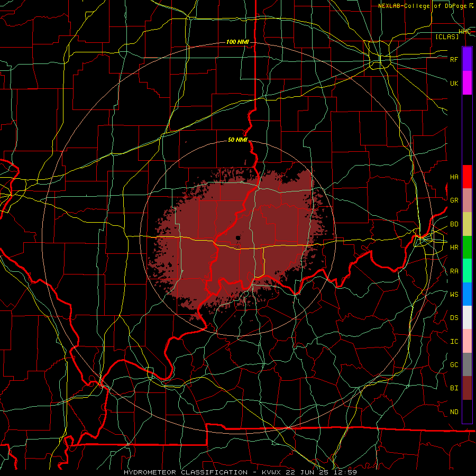Select the "HA" legend label
This screenshot has height=476, width=476.
[x=454, y=177]
